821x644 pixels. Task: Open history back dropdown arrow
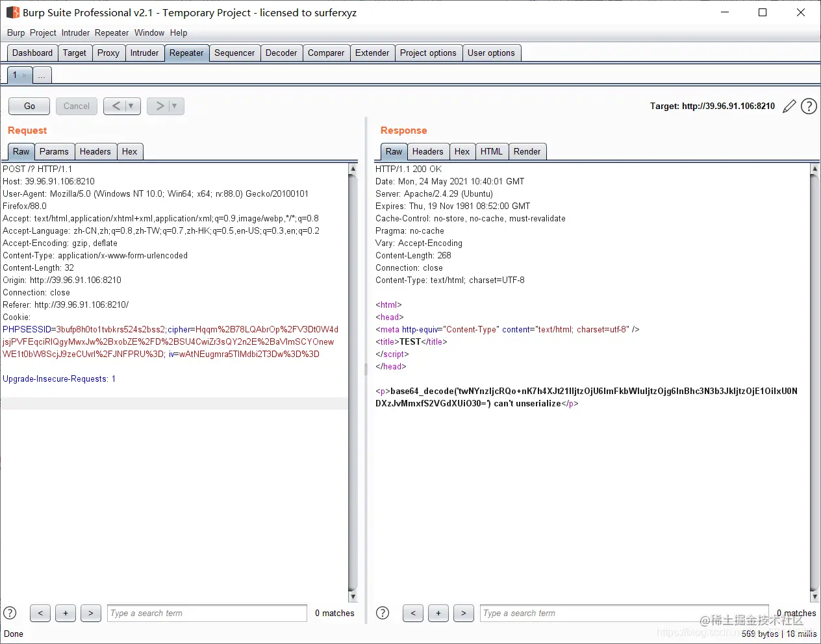[131, 106]
